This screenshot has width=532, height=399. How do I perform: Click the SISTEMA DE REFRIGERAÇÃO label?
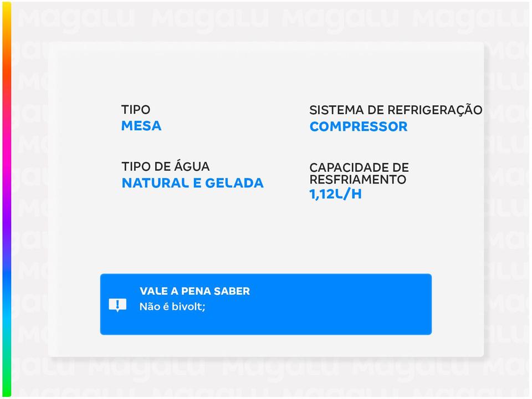coord(395,110)
